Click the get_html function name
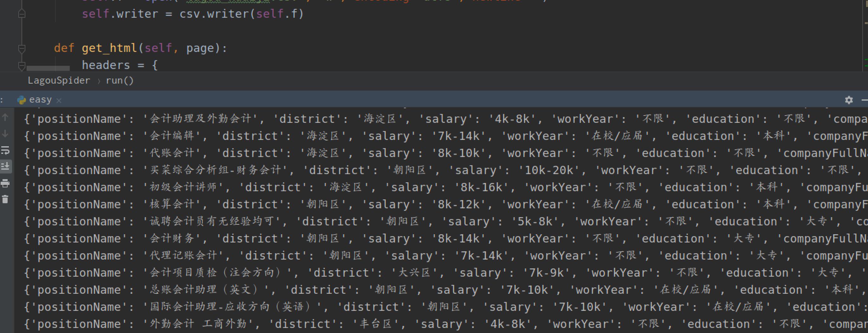The height and width of the screenshot is (333, 868). click(109, 48)
